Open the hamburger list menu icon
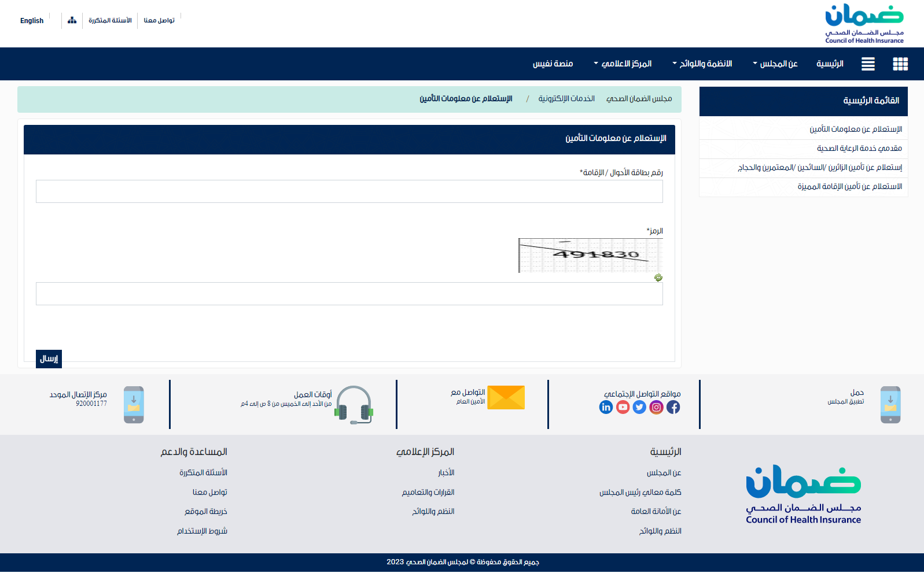Screen dimensions: 924x588 click(x=867, y=64)
